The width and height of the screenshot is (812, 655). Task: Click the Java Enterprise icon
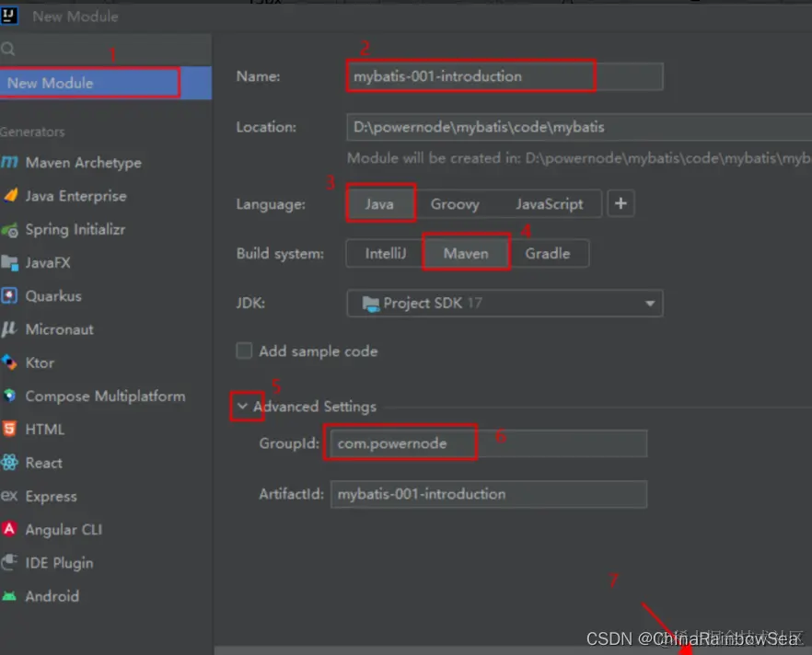pyautogui.click(x=10, y=196)
